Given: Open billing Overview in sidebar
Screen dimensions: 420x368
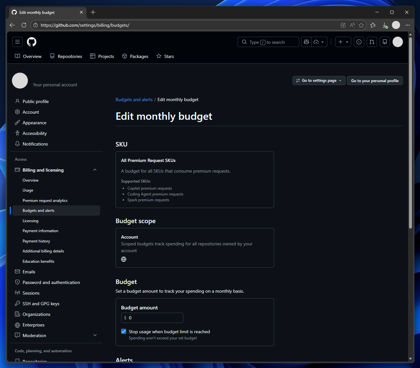Looking at the screenshot, I should click(30, 180).
